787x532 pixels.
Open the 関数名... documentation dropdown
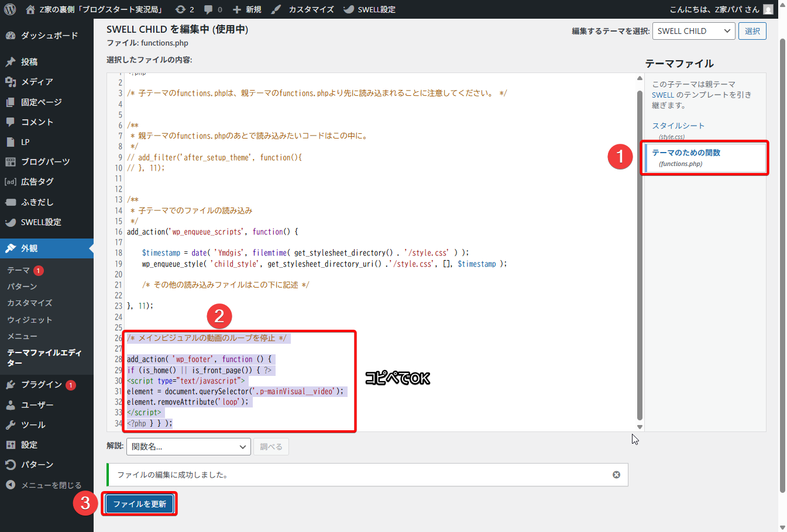[x=189, y=447]
